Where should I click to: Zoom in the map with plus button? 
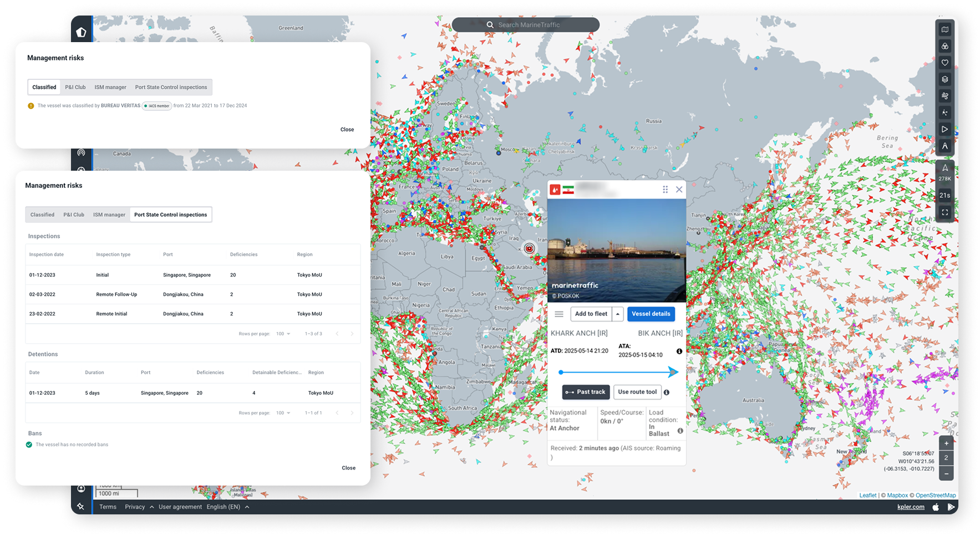946,443
